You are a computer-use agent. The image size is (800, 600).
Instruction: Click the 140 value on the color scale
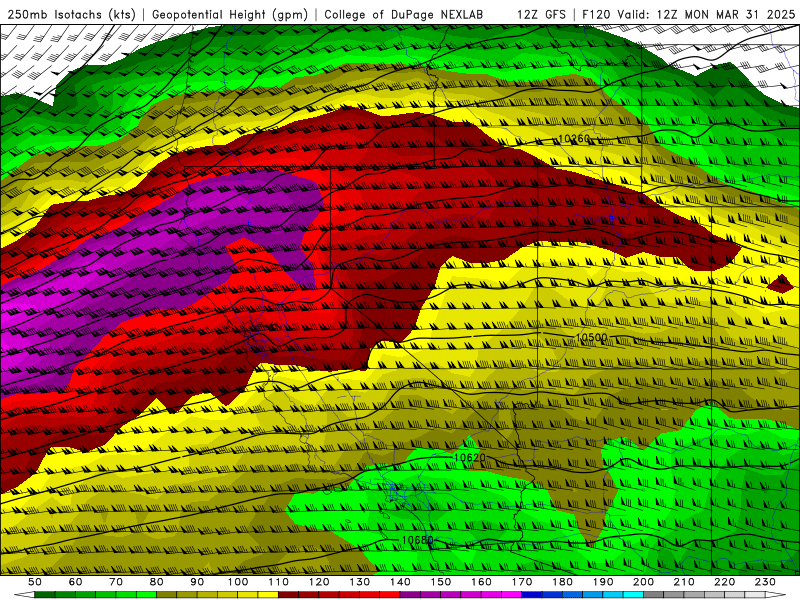[400, 582]
